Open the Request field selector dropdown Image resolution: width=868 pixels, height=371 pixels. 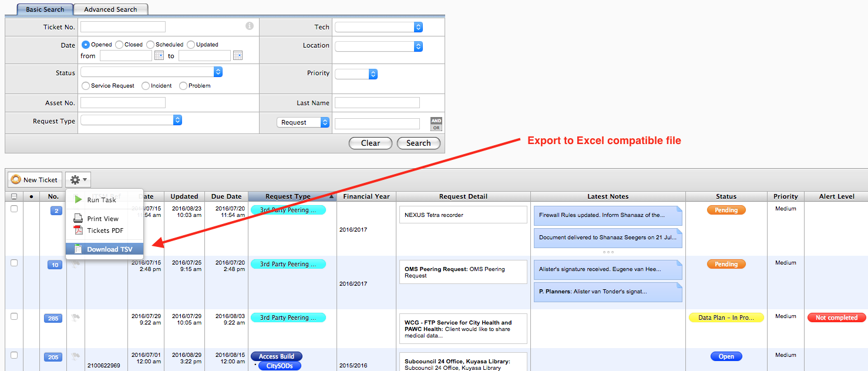(x=303, y=122)
